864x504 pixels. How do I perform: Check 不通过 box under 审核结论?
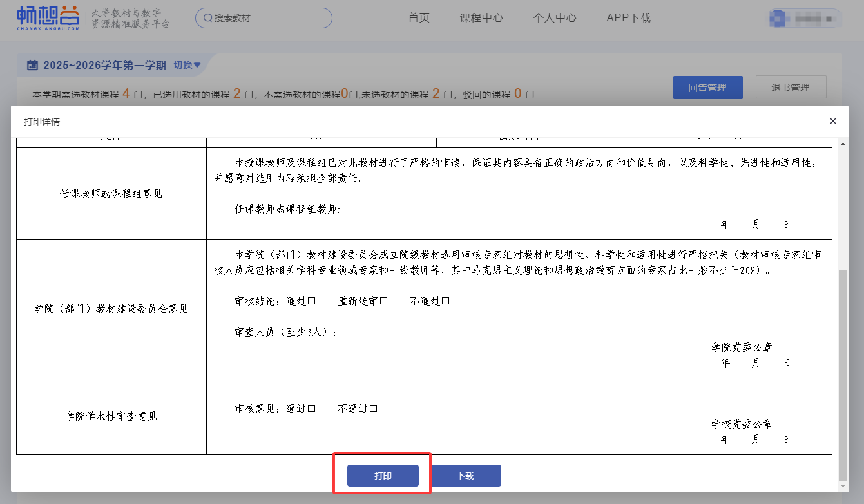click(x=445, y=301)
